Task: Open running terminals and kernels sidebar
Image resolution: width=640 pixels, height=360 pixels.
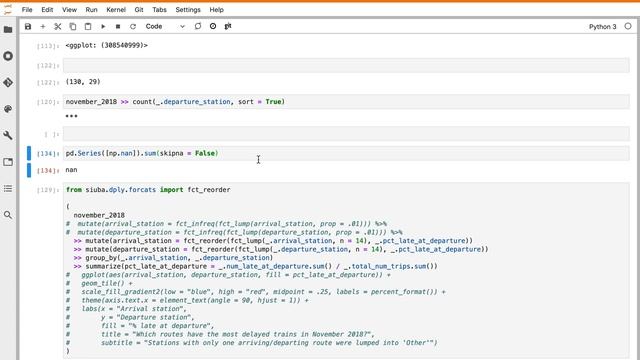Action: click(x=8, y=56)
